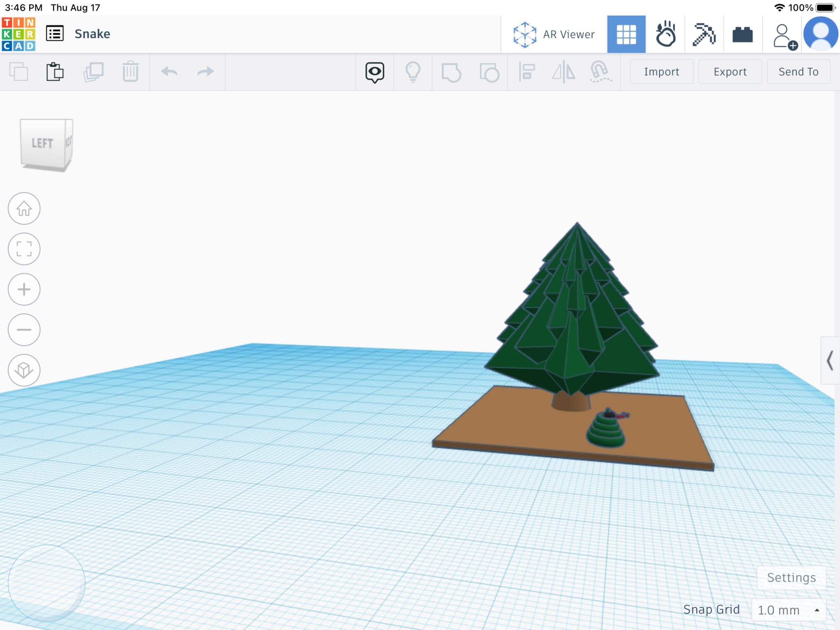Switch to Bricks mode
Screen dimensions: 840x630
[x=742, y=34]
